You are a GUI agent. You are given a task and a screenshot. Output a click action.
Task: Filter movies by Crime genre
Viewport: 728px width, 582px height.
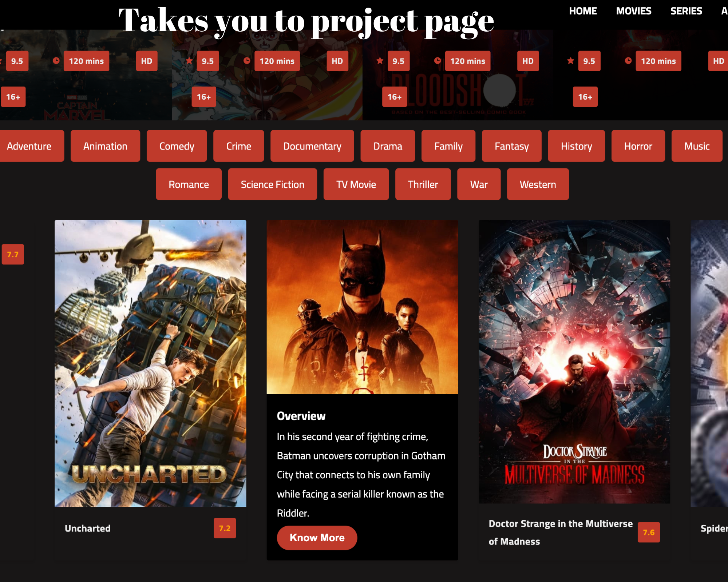(238, 146)
